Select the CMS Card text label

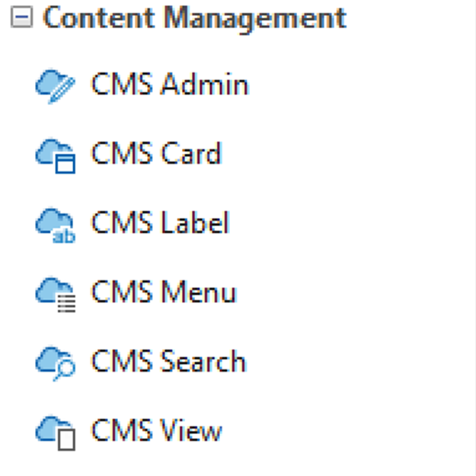coord(157,153)
